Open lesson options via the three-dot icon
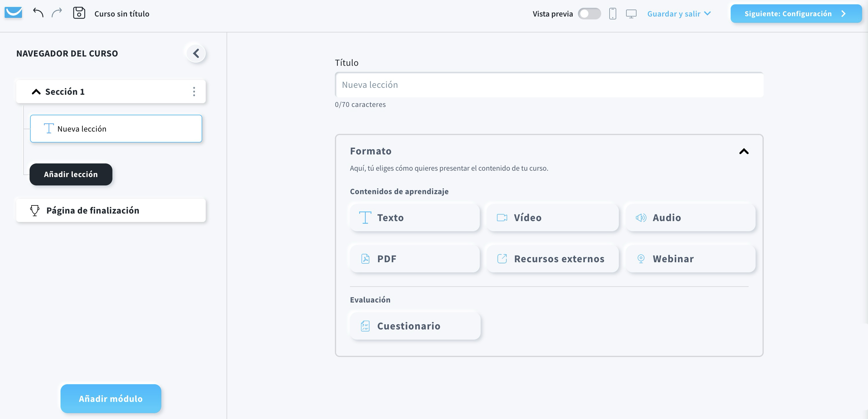Viewport: 868px width, 419px height. coord(194,91)
